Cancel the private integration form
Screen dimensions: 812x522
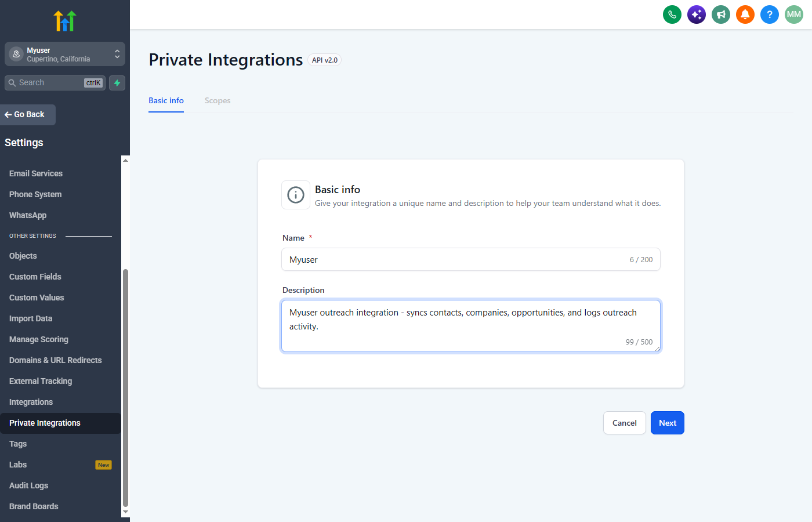click(625, 423)
